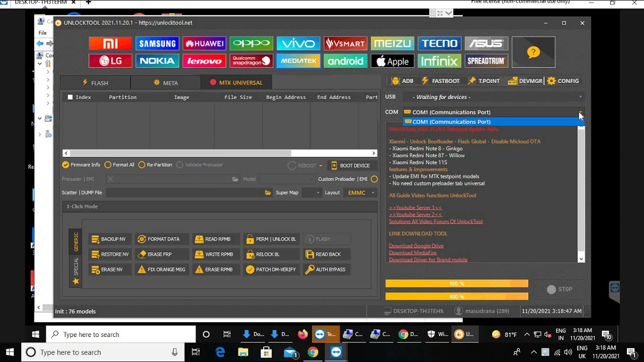Image resolution: width=644 pixels, height=362 pixels.
Task: Switch to the MTK UNIVERSAL tab
Action: 236,82
